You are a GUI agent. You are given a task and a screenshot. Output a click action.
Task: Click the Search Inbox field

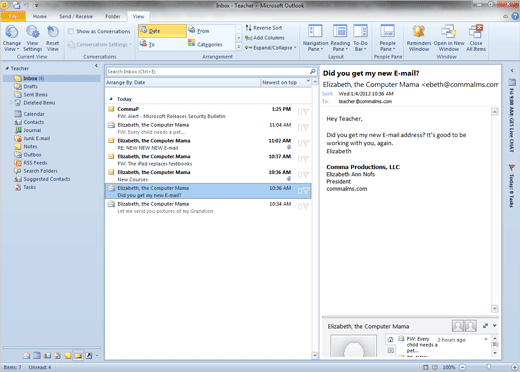tap(208, 72)
